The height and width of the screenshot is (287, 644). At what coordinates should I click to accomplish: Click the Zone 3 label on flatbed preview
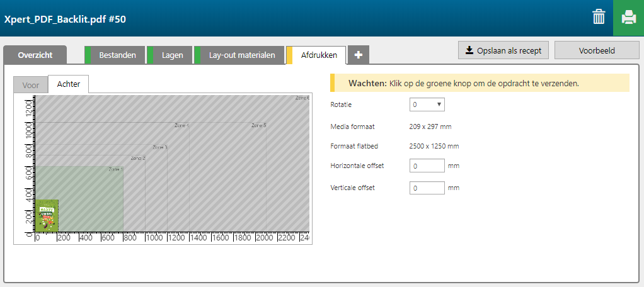tap(159, 147)
